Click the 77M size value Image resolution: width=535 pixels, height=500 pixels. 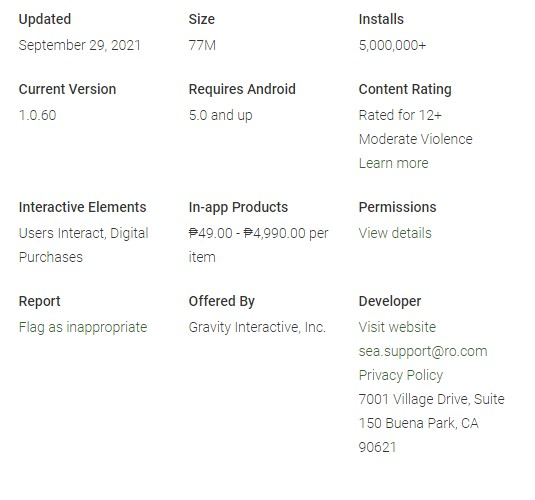(x=202, y=45)
